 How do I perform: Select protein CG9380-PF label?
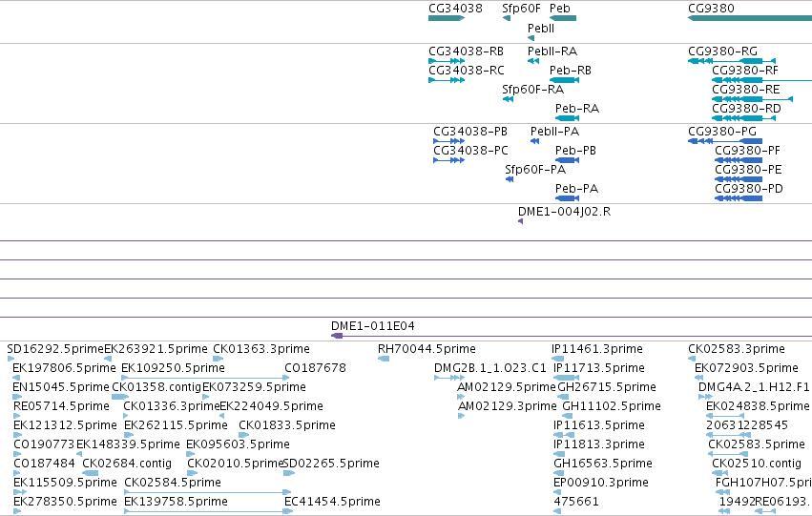point(747,151)
